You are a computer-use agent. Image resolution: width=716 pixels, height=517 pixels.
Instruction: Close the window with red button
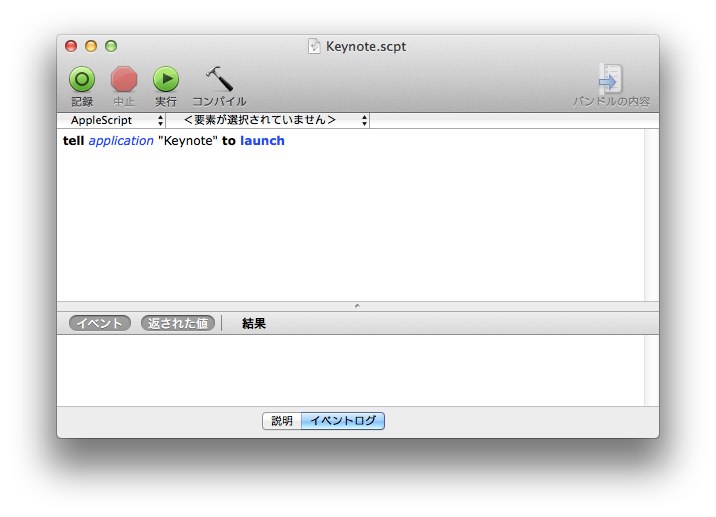[x=71, y=46]
